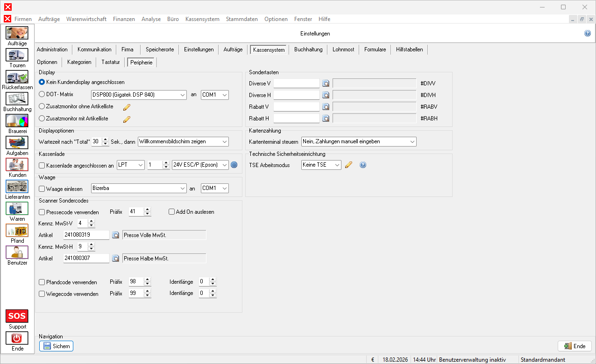Open the Aufträge sidebar icon
Image resolution: width=596 pixels, height=364 pixels.
point(17,33)
